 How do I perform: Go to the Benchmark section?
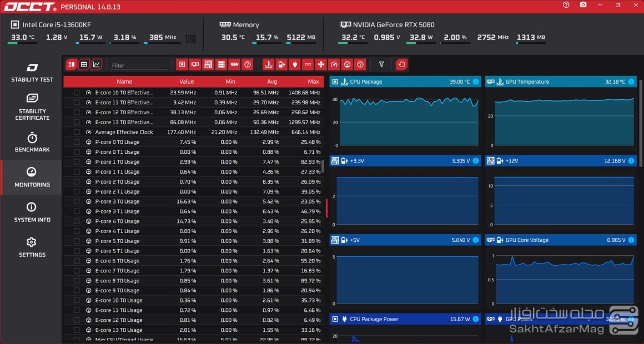point(32,143)
